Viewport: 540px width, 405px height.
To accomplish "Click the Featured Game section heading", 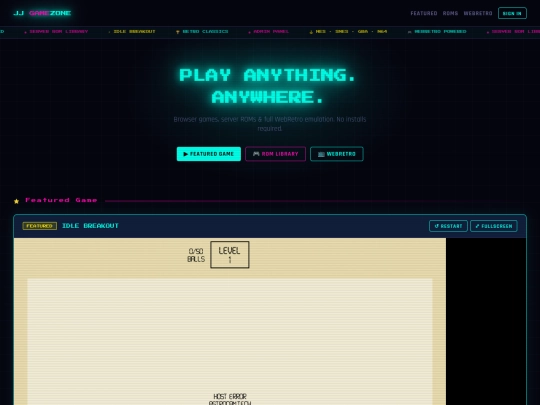I will pyautogui.click(x=61, y=200).
